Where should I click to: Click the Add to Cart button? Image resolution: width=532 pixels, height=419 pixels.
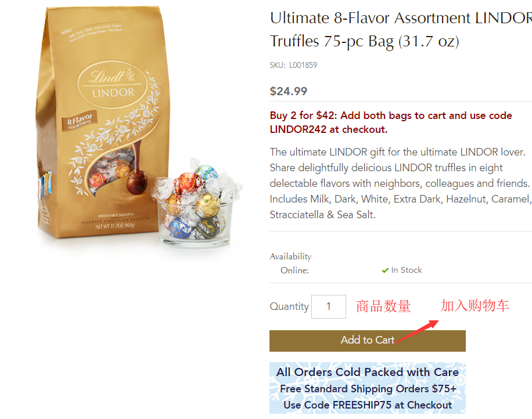point(368,341)
